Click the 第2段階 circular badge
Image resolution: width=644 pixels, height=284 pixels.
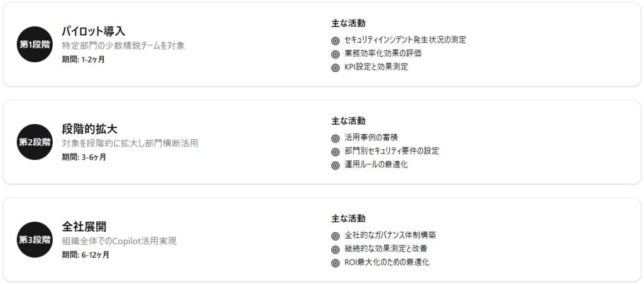(x=35, y=142)
